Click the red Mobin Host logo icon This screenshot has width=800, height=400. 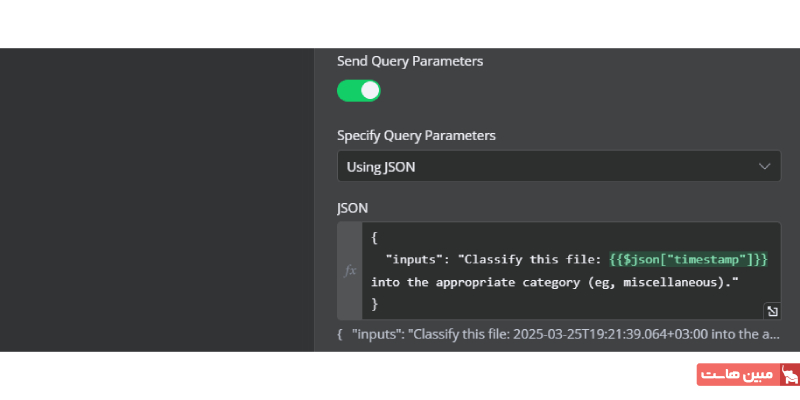(x=789, y=375)
